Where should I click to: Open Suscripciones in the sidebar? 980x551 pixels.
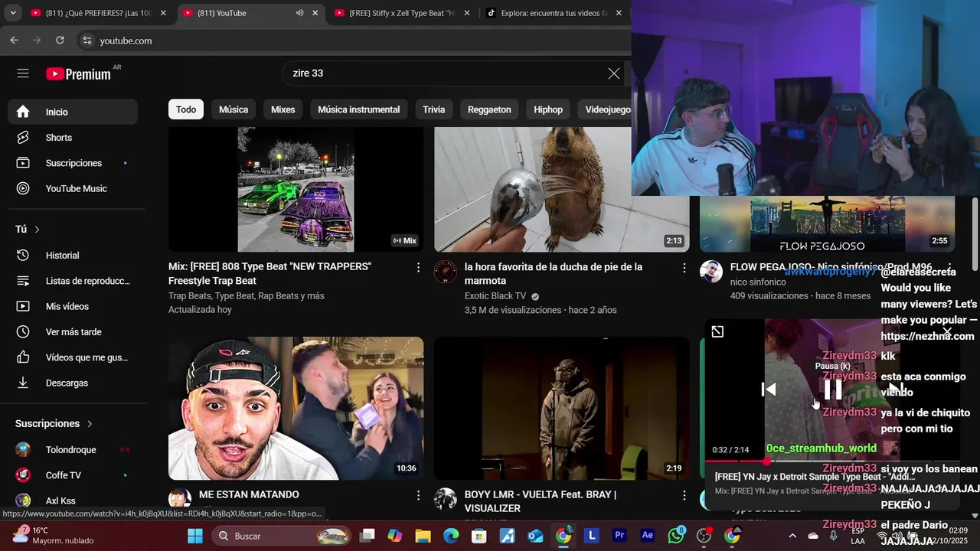[73, 163]
